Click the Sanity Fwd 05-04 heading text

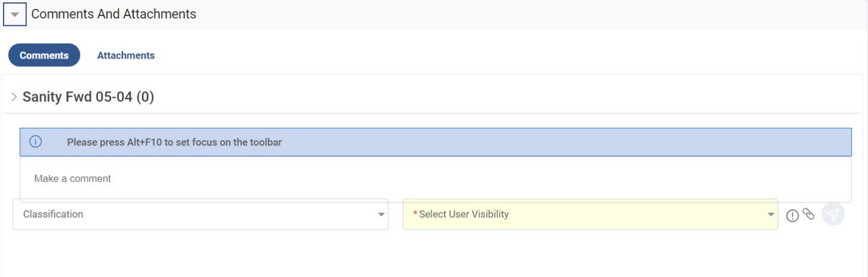pos(77,97)
